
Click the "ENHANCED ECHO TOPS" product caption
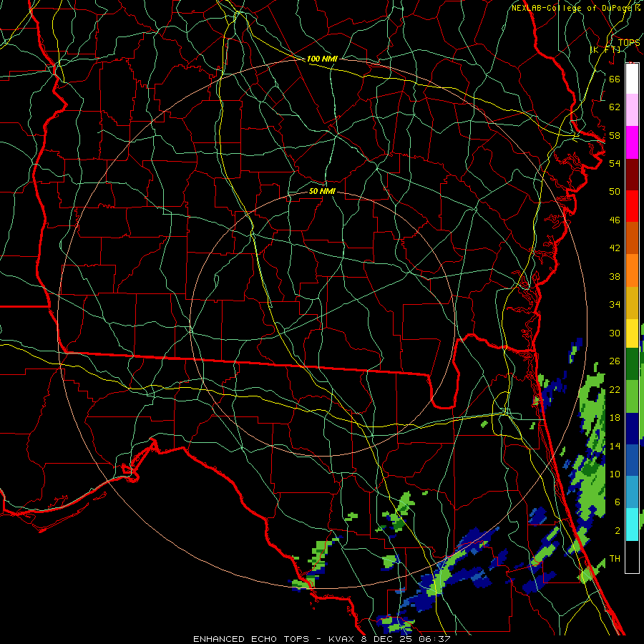(x=251, y=639)
